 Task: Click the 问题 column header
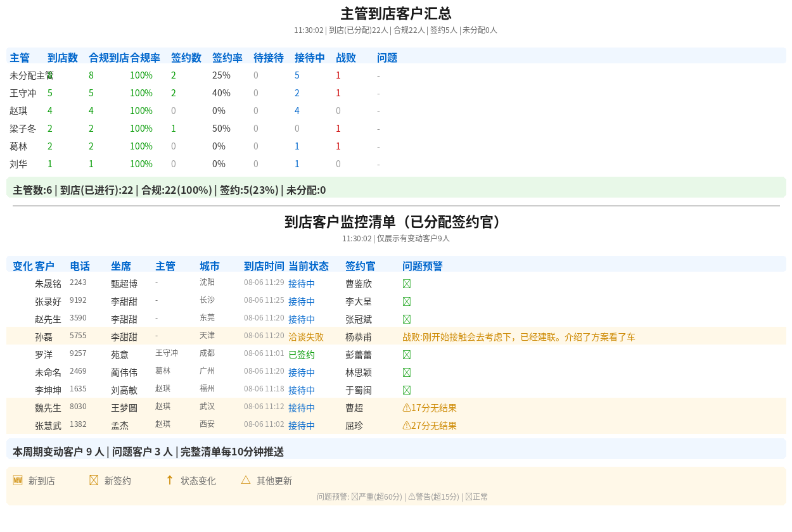click(387, 58)
